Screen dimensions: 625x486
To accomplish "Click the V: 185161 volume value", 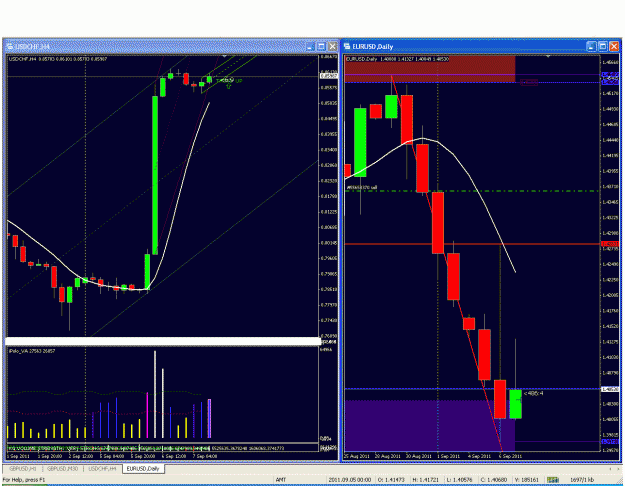I will coord(527,480).
